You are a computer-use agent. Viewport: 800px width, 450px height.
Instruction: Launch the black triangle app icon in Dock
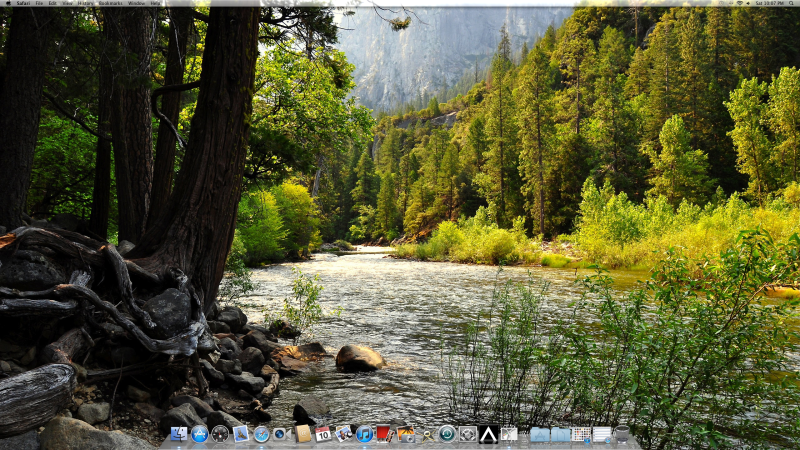click(x=488, y=434)
